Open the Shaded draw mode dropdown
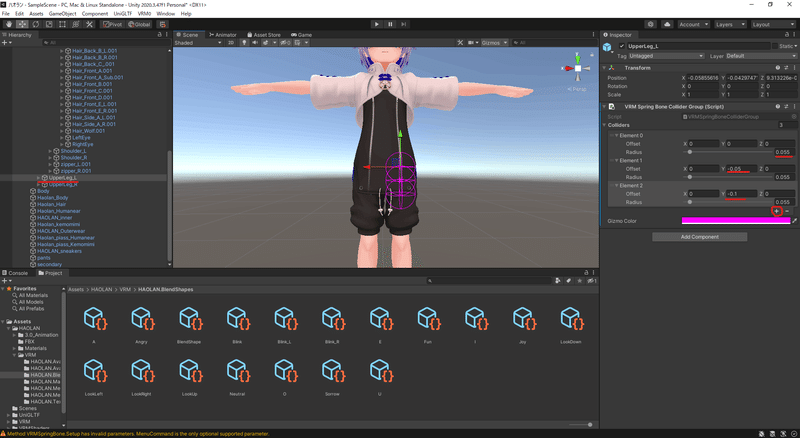The height and width of the screenshot is (438, 800). click(198, 43)
